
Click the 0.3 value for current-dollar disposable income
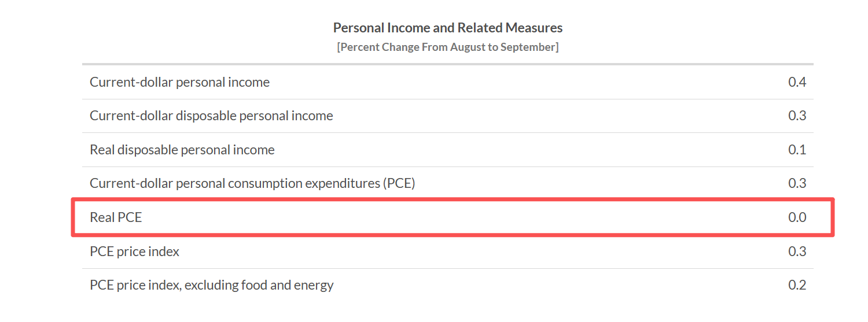click(x=797, y=116)
